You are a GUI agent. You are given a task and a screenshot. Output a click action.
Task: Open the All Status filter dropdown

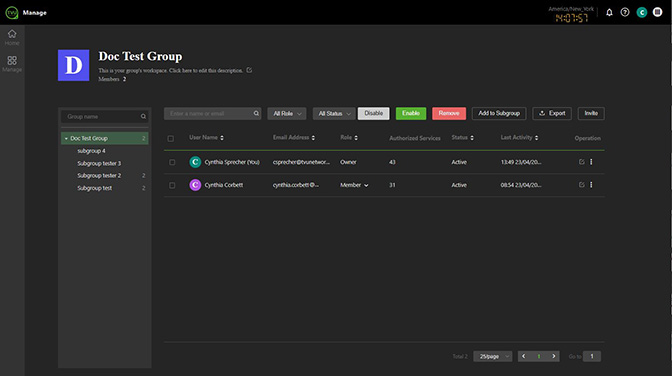tap(334, 114)
